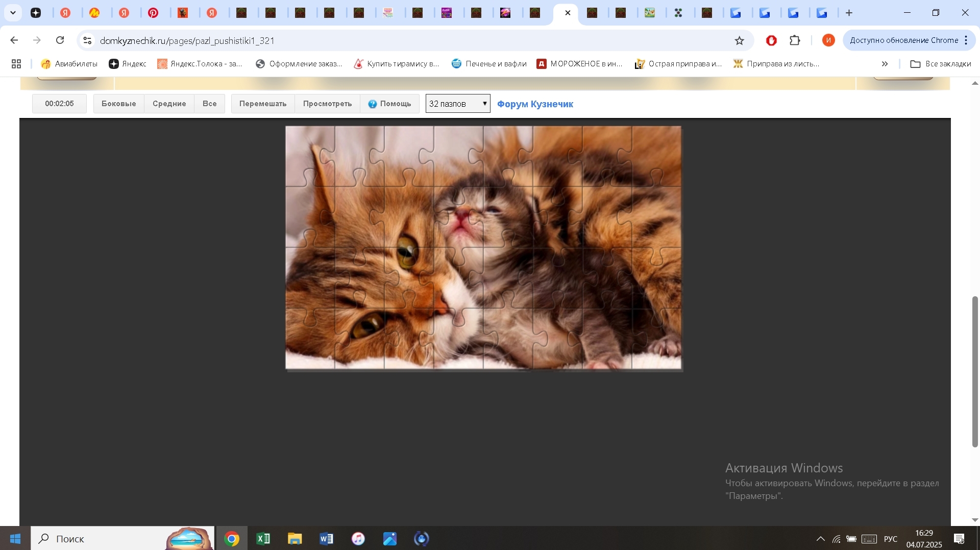Open the Острая приправа bookmark
980x550 pixels.
click(x=678, y=64)
